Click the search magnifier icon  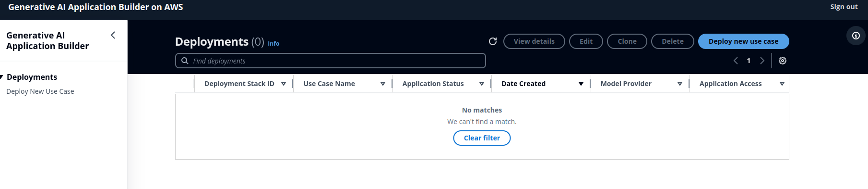click(185, 61)
